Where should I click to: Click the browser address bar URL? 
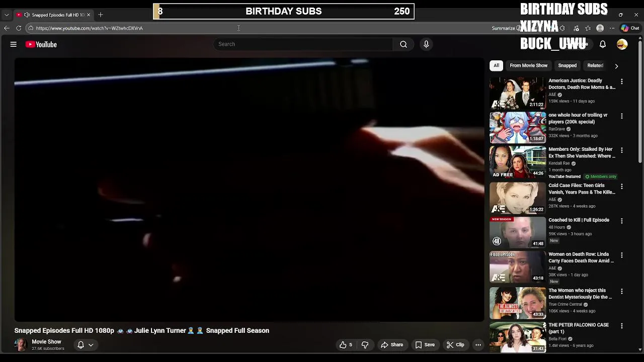pyautogui.click(x=90, y=28)
